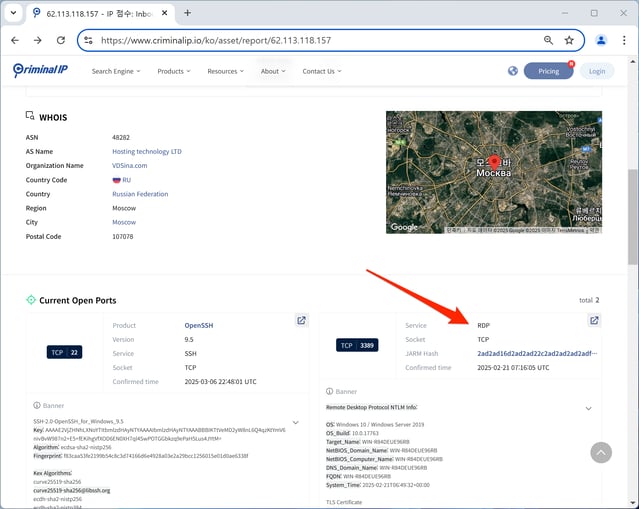
Task: Click the OpenSSH version 9.5 value
Action: [x=189, y=339]
